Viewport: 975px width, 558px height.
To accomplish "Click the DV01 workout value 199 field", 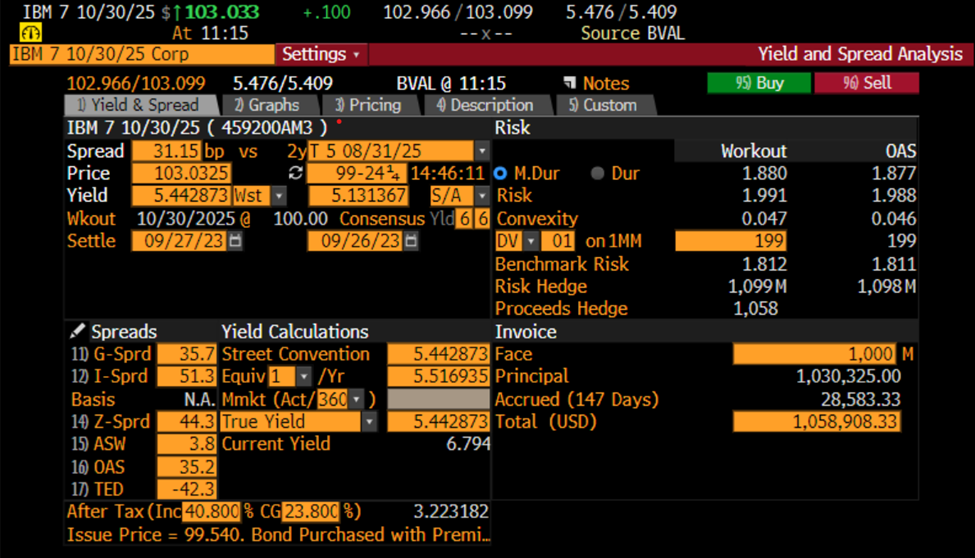I will [731, 241].
